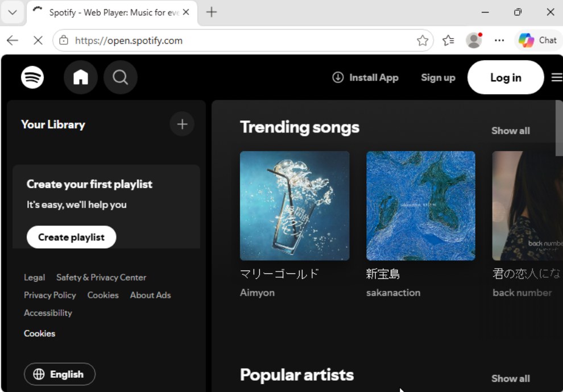Open the Sign up page
The width and height of the screenshot is (563, 392).
coord(438,77)
